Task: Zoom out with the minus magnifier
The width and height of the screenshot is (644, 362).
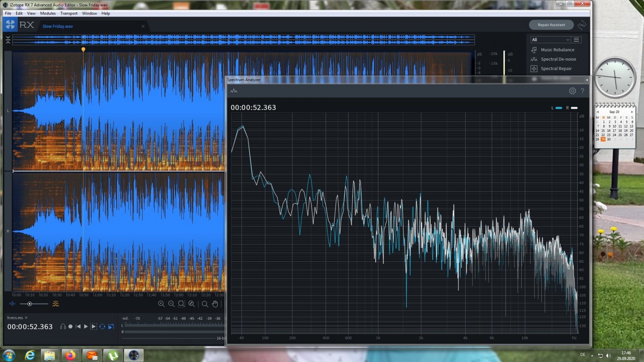Action: click(171, 304)
